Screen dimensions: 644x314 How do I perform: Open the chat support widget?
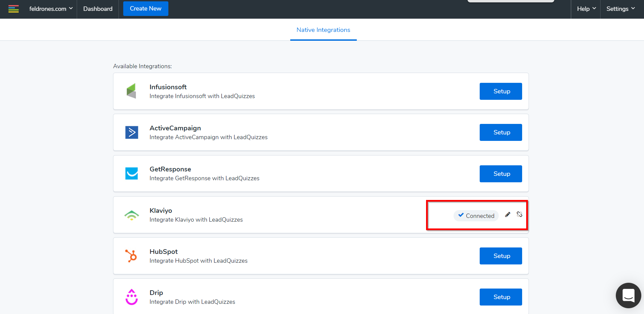pos(628,295)
